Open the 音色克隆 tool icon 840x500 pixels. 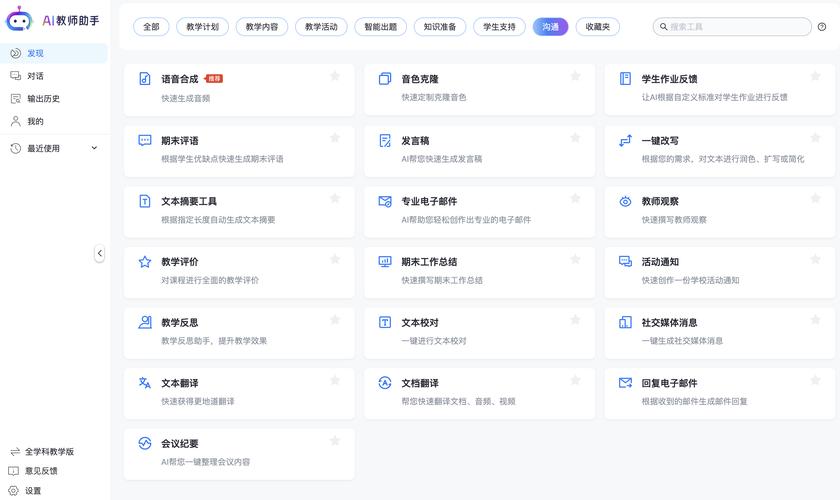pyautogui.click(x=385, y=78)
